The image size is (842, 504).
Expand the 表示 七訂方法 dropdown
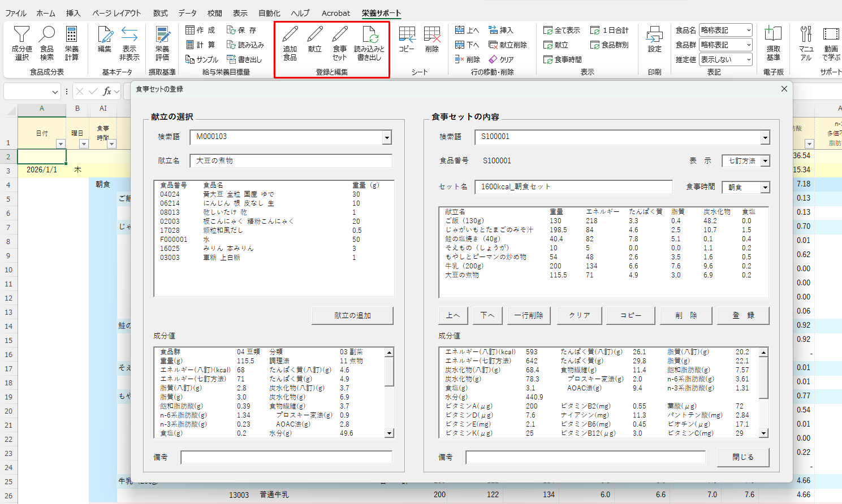[x=765, y=161]
